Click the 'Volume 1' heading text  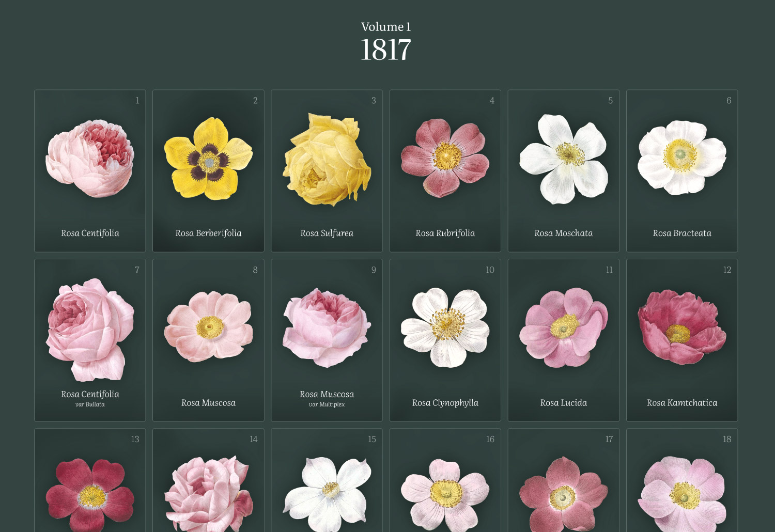click(386, 27)
